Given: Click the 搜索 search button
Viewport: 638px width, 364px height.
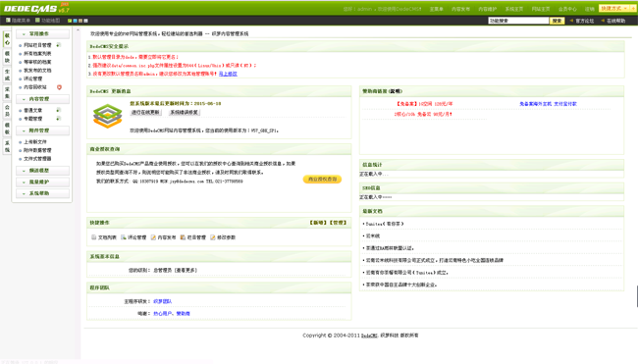Looking at the screenshot, I should pyautogui.click(x=558, y=21).
